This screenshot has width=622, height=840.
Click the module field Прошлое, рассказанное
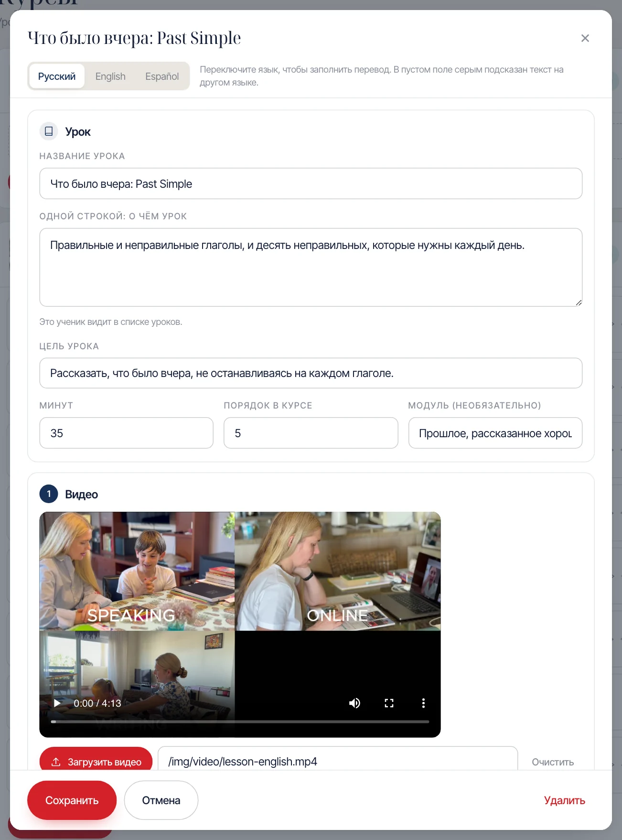click(495, 433)
